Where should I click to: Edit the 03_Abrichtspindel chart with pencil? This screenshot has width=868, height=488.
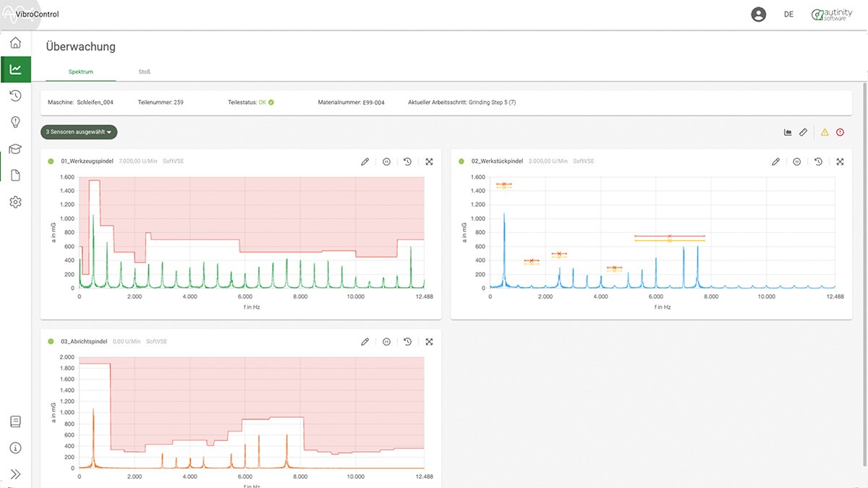point(365,342)
